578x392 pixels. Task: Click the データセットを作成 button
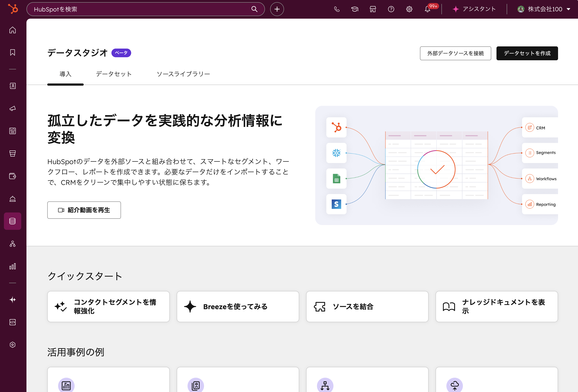527,53
